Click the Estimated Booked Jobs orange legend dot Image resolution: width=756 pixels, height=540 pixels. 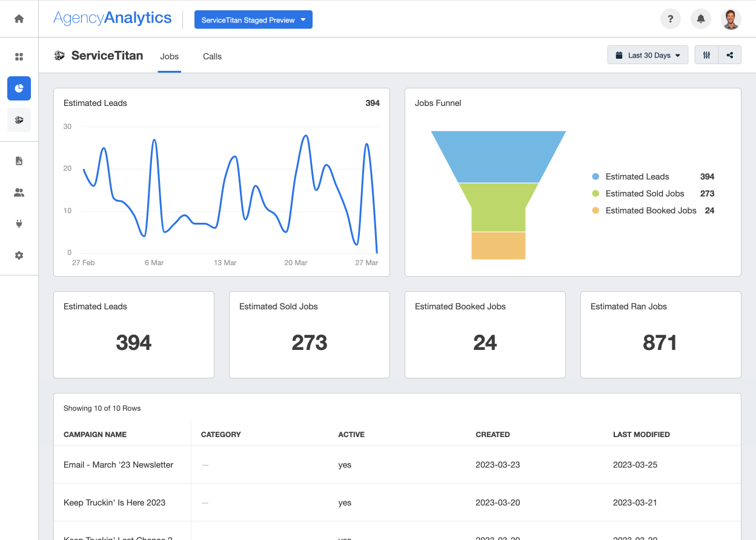595,211
